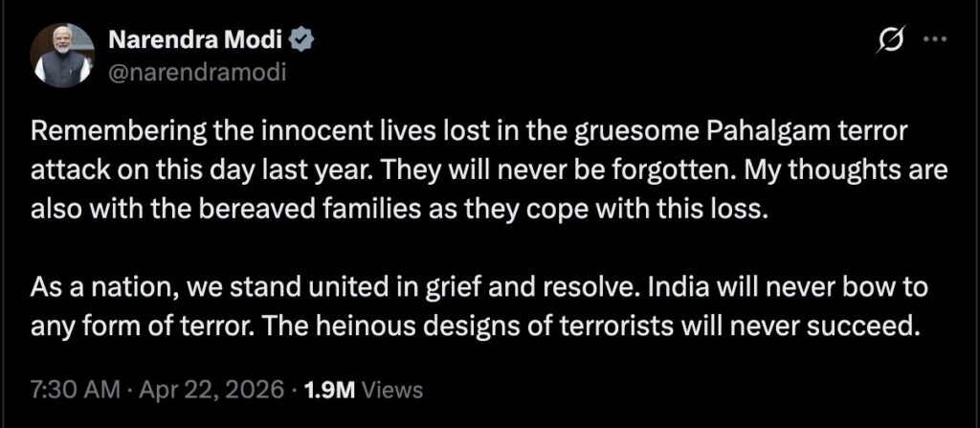Click the Views label
The height and width of the screenshot is (428, 980).
[x=394, y=391]
